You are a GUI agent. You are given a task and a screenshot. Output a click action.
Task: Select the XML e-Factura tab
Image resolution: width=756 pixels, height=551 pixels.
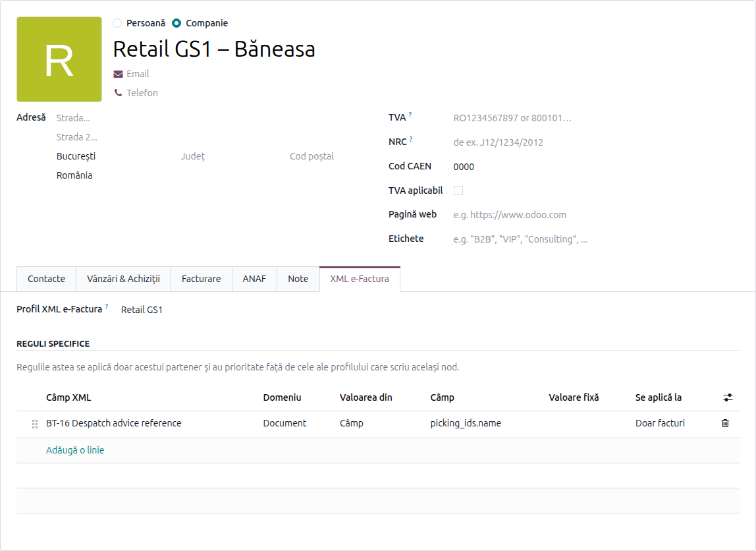click(x=360, y=279)
